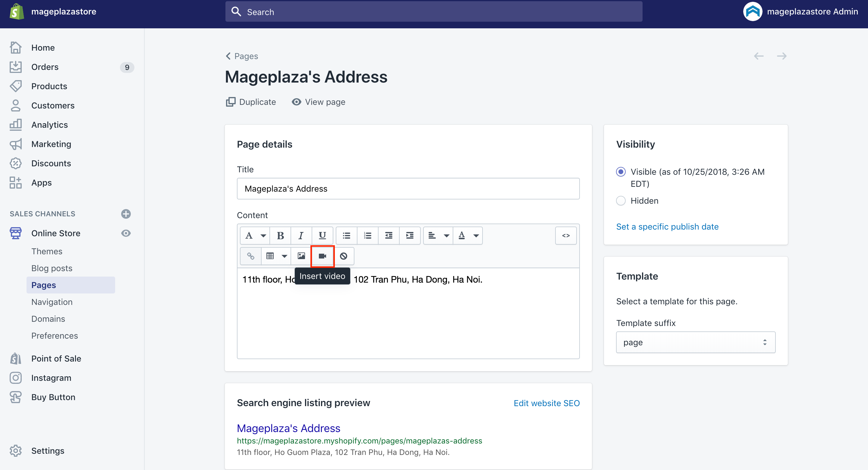Click View page link

[319, 102]
